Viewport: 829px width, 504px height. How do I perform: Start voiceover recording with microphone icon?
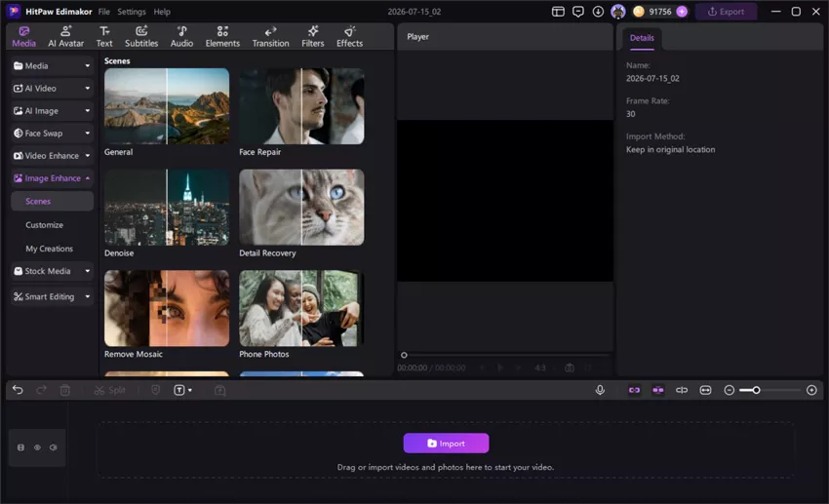pos(600,390)
